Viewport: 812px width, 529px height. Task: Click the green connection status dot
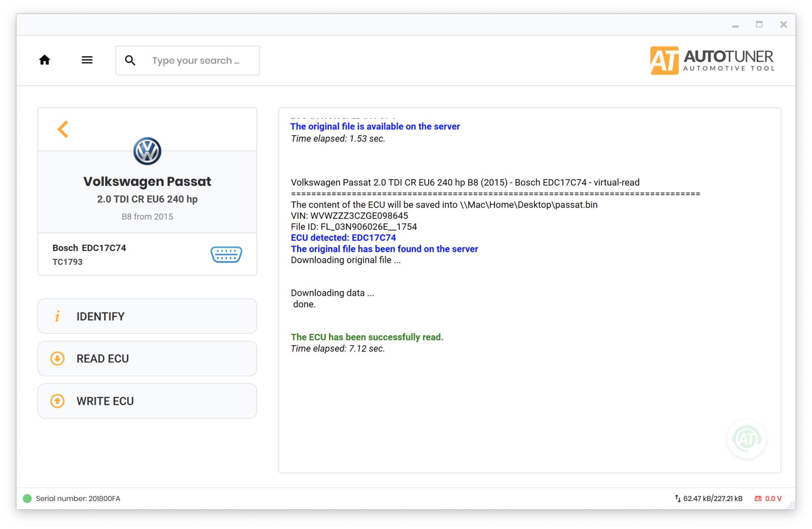(27, 499)
